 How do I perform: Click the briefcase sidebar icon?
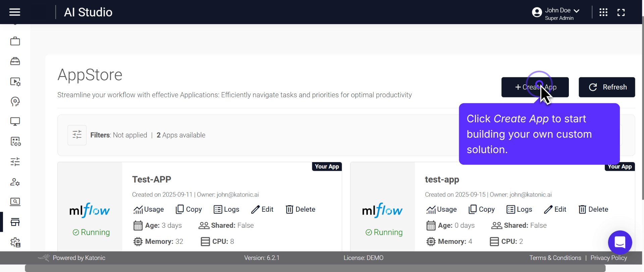(15, 41)
